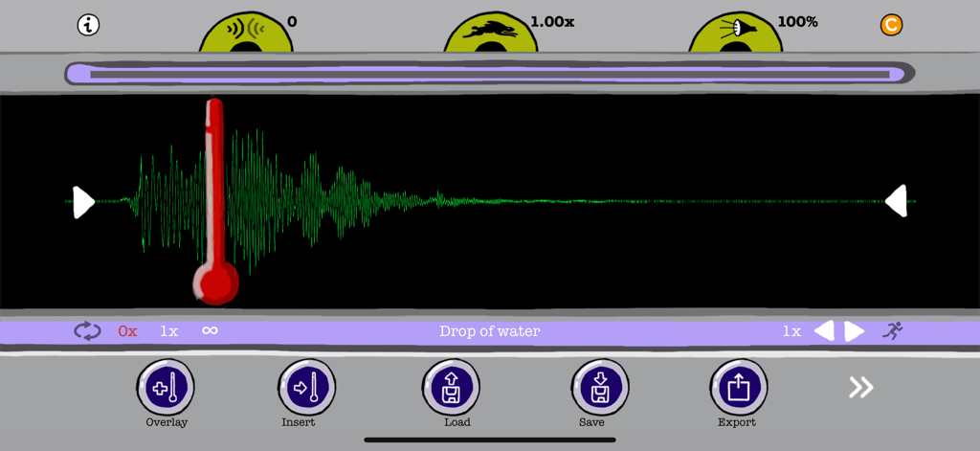
Task: Click the purple overview scrollbar
Action: (490, 74)
